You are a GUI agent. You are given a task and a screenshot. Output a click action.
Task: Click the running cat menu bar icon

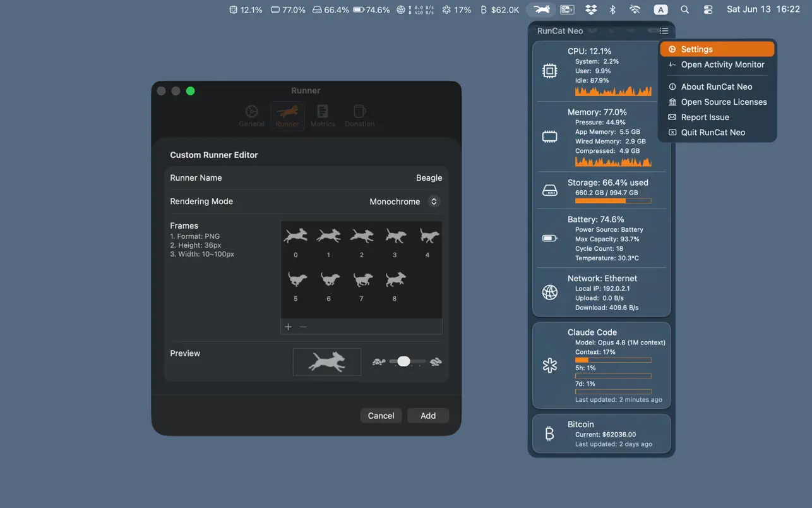pyautogui.click(x=541, y=9)
